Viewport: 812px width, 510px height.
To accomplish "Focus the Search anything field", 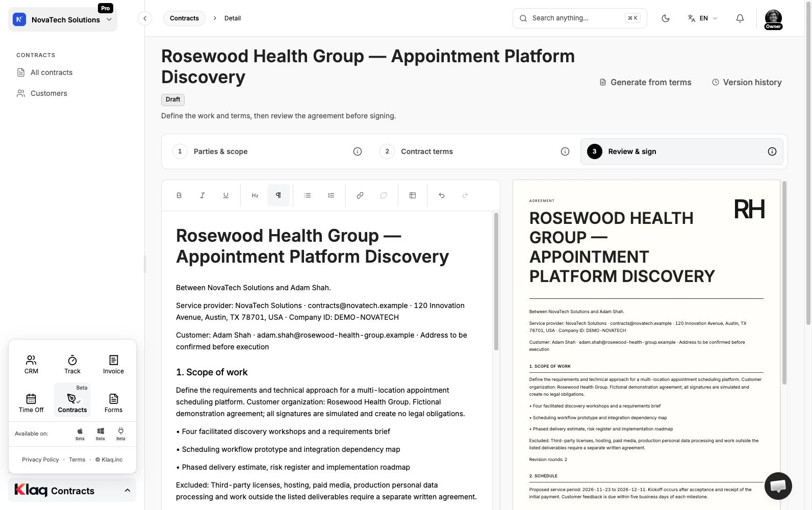I will [579, 18].
